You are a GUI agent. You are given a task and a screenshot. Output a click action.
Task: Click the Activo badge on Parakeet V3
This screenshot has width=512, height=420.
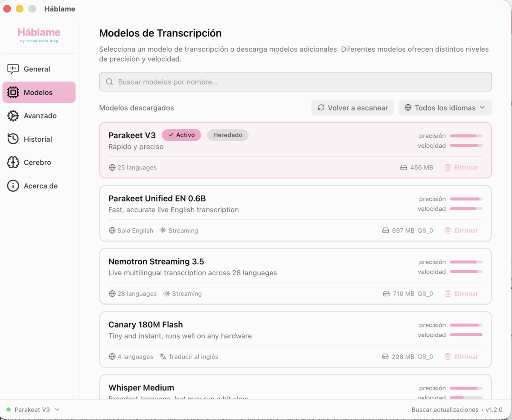tap(181, 135)
